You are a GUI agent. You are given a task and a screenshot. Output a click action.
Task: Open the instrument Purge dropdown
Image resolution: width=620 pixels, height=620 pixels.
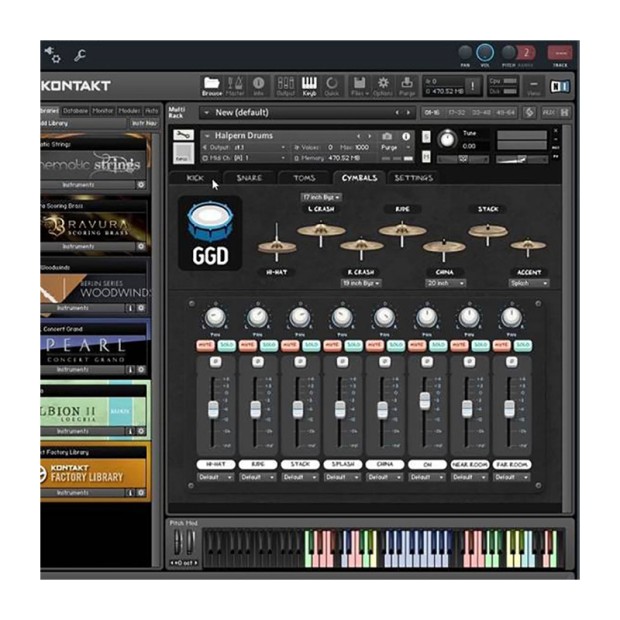tap(396, 147)
